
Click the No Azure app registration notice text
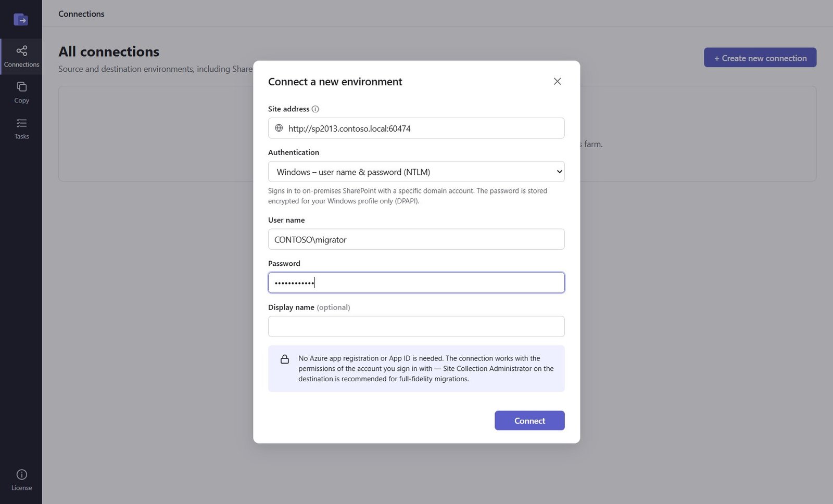coord(426,369)
